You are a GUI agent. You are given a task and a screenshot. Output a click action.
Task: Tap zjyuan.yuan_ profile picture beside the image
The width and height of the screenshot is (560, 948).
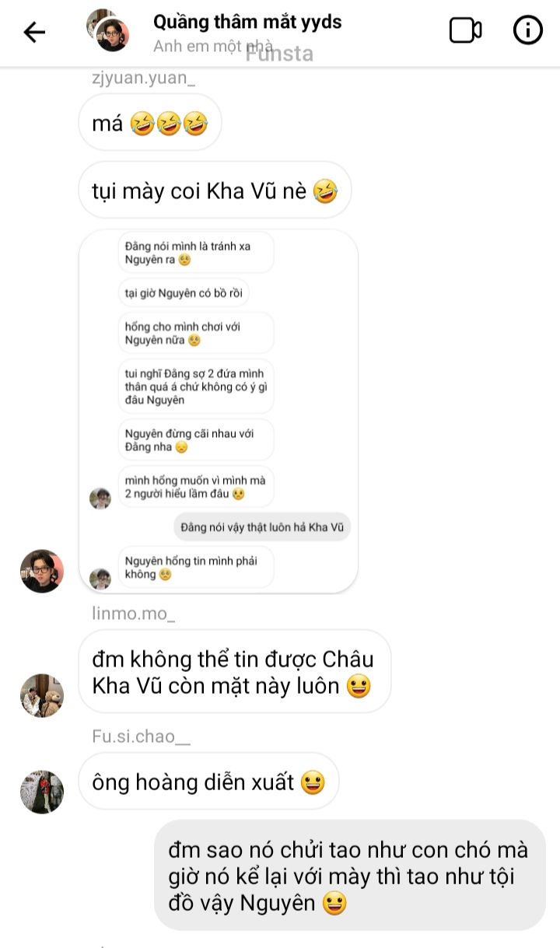(x=41, y=571)
